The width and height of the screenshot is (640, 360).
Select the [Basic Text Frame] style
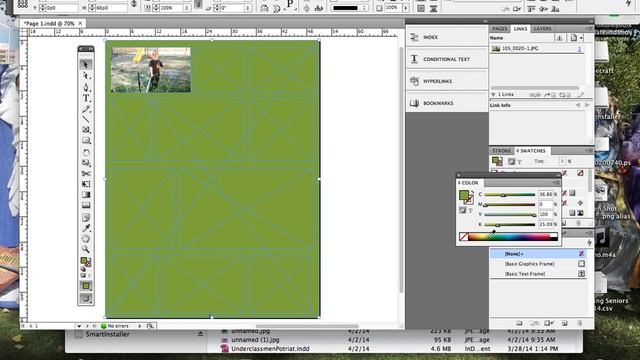click(538, 274)
